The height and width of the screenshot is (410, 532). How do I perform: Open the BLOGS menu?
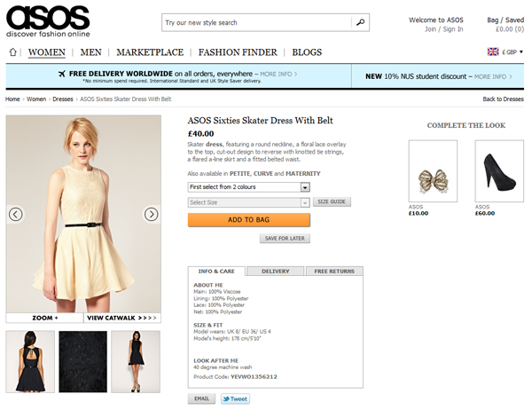point(307,52)
